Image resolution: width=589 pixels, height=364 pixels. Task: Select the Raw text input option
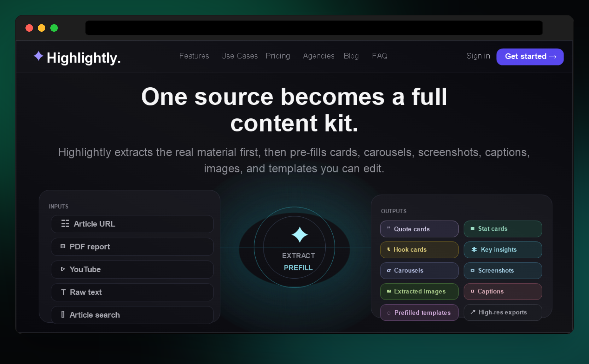pos(132,292)
